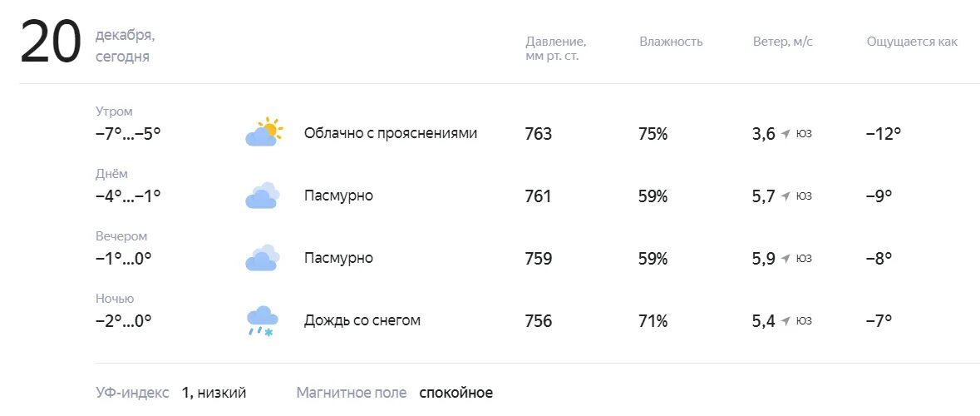Click the 'Влажность' column header
Image resolution: width=980 pixels, height=416 pixels.
coord(671,42)
